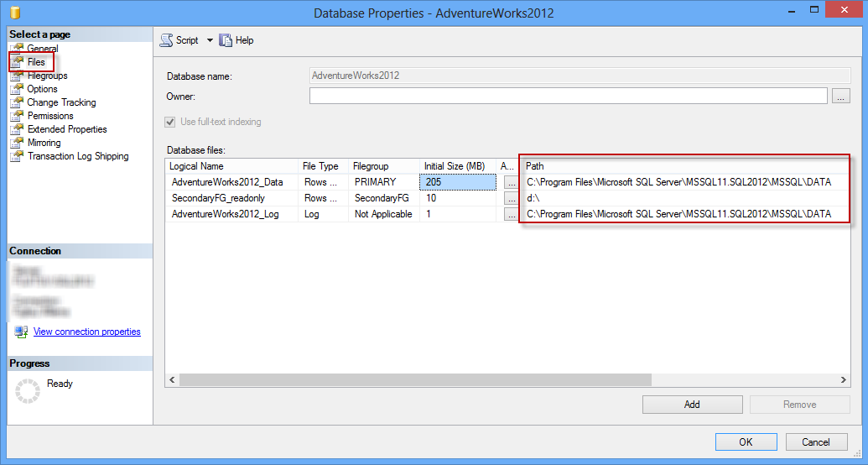Click the File Type column header
This screenshot has height=465, width=868.
323,165
